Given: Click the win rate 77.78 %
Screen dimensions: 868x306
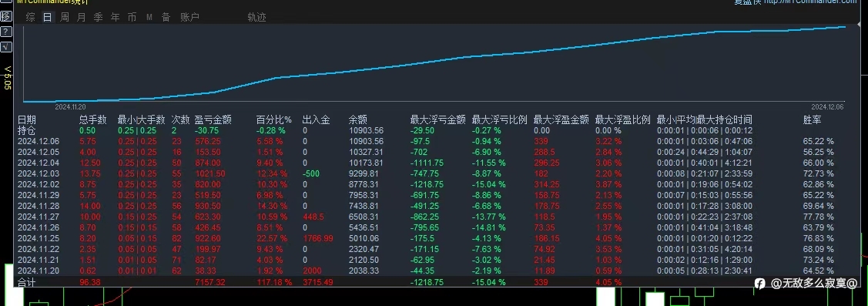Looking at the screenshot, I should 818,217.
